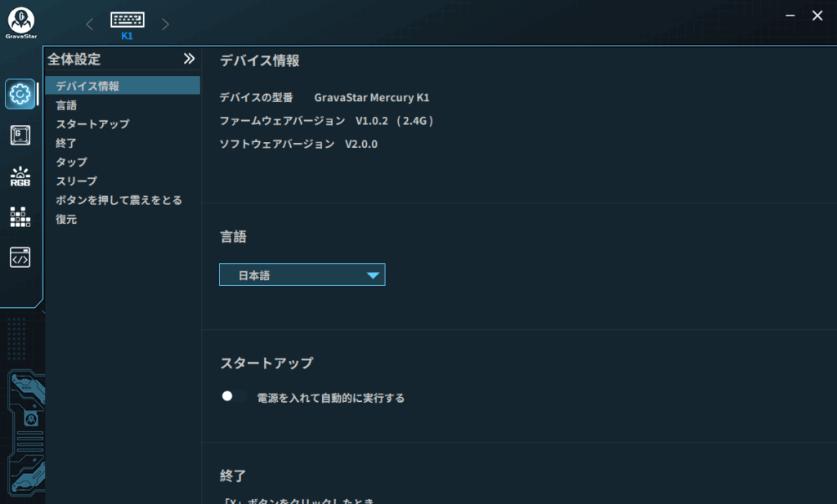837x504 pixels.
Task: Open the pixel grid matrix icon
Action: (20, 216)
